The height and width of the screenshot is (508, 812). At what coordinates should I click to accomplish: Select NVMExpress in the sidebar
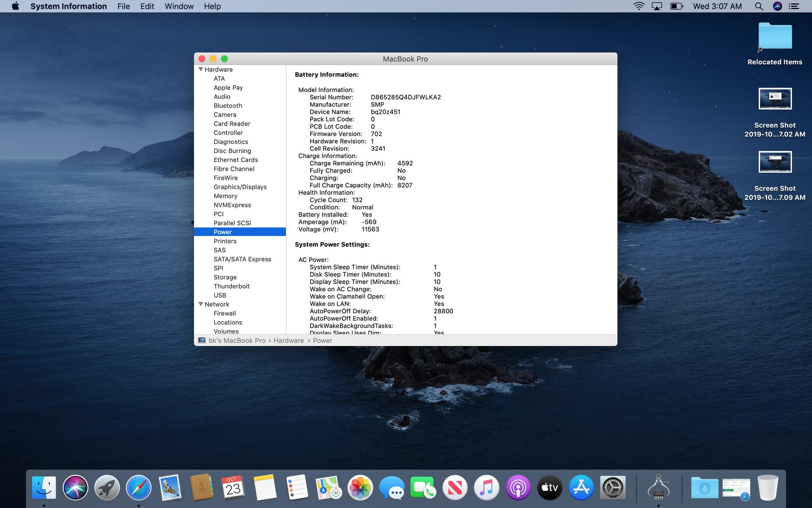click(x=232, y=205)
